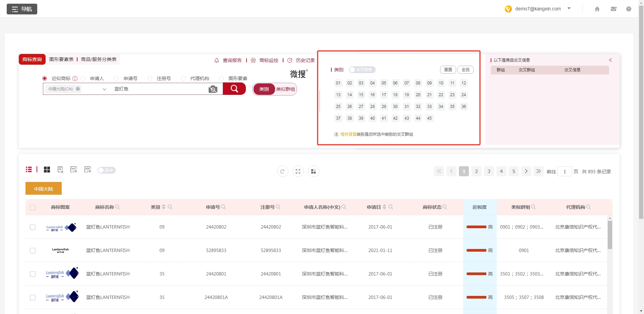Click the refresh results icon
Viewport: 644px width, 314px height.
click(282, 172)
